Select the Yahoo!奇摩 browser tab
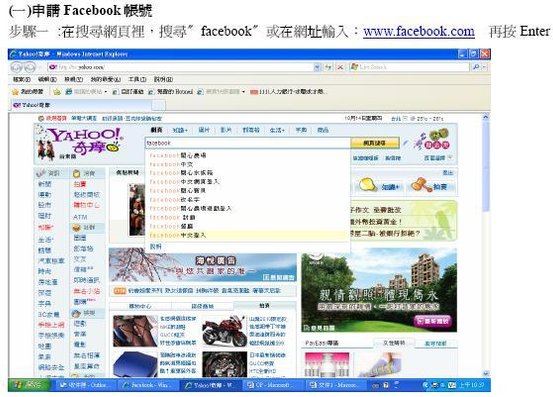Screen dimensions: 553x397 click(x=81, y=105)
